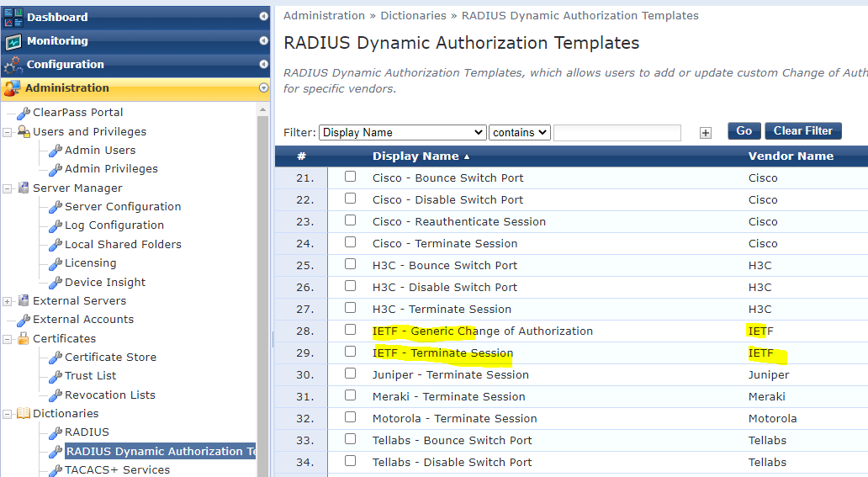Open the Admin Users tree item
Screen dimensions: 868x477
click(x=100, y=150)
